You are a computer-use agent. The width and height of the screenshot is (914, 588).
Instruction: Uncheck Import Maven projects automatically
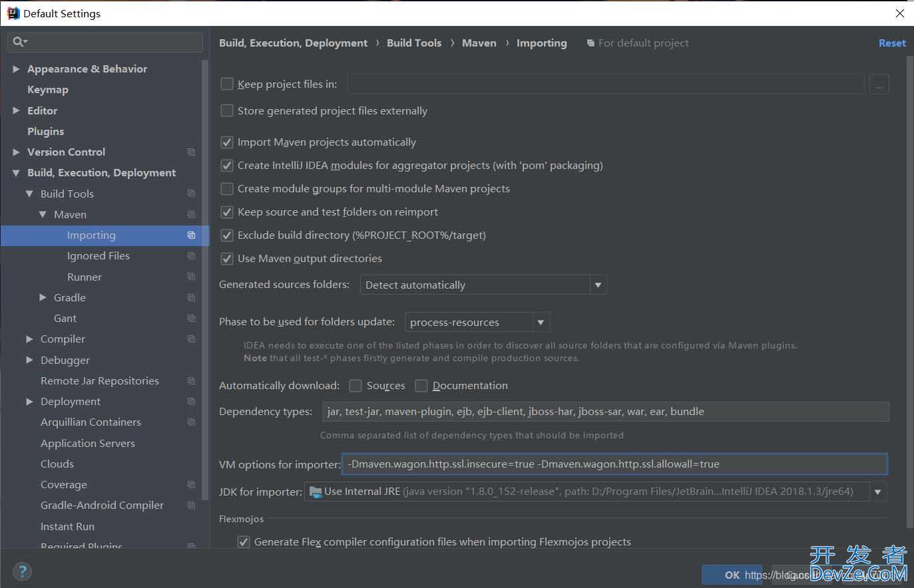pos(227,142)
